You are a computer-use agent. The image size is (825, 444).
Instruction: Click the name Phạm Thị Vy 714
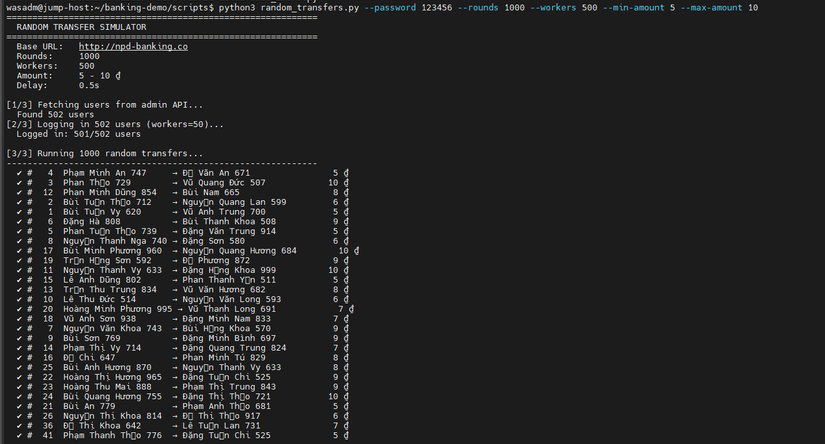click(102, 348)
